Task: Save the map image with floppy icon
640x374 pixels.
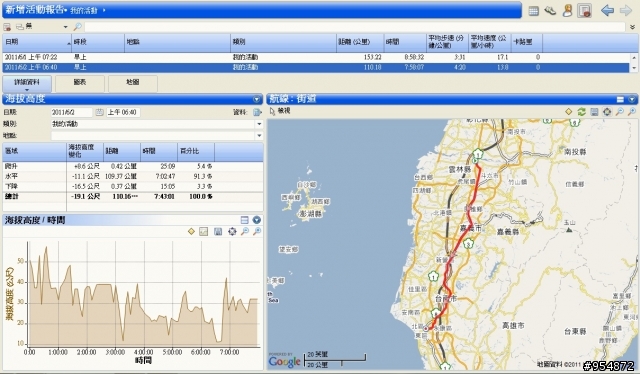Action: [x=594, y=111]
